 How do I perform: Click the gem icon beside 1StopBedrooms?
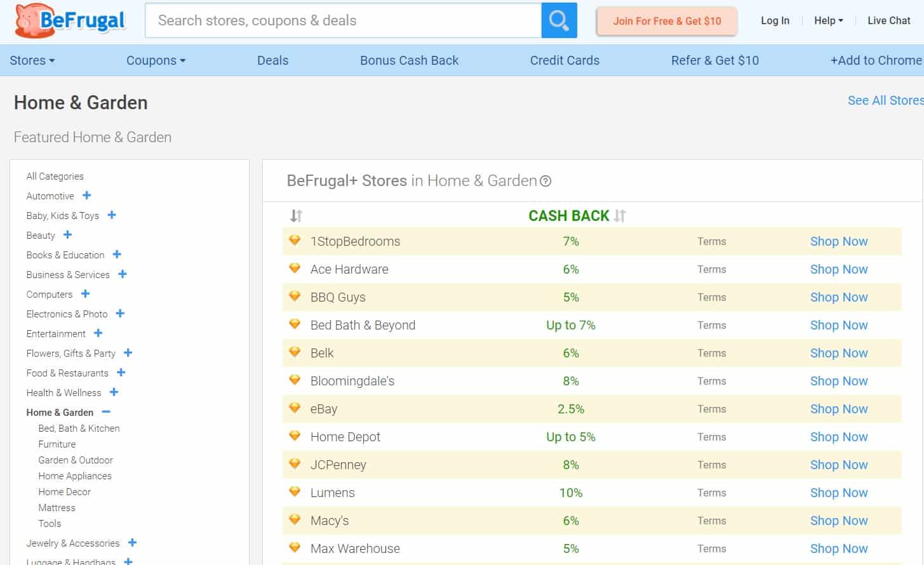coord(295,241)
